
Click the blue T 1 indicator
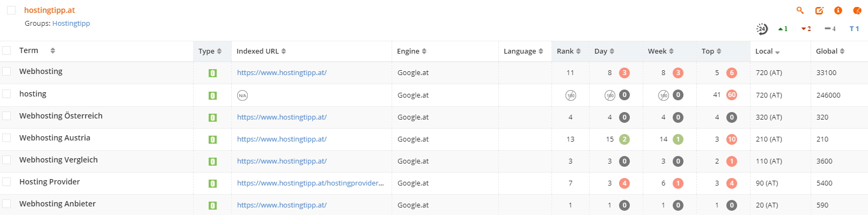(x=854, y=29)
